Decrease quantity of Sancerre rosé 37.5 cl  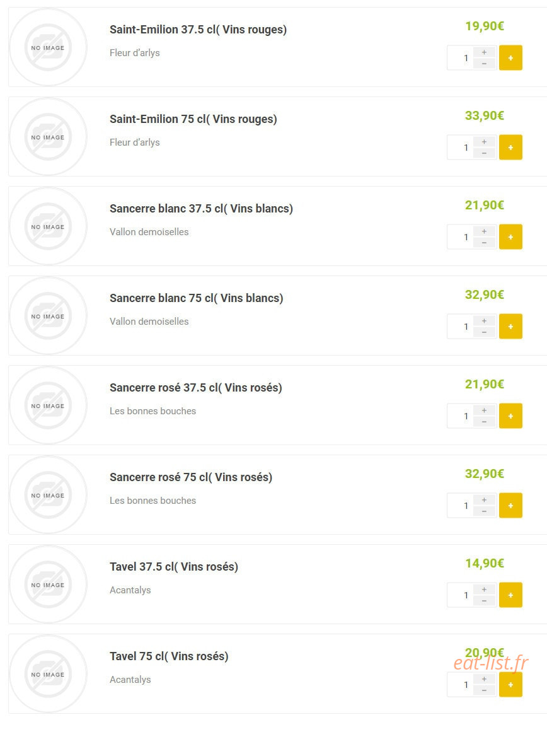pos(485,422)
